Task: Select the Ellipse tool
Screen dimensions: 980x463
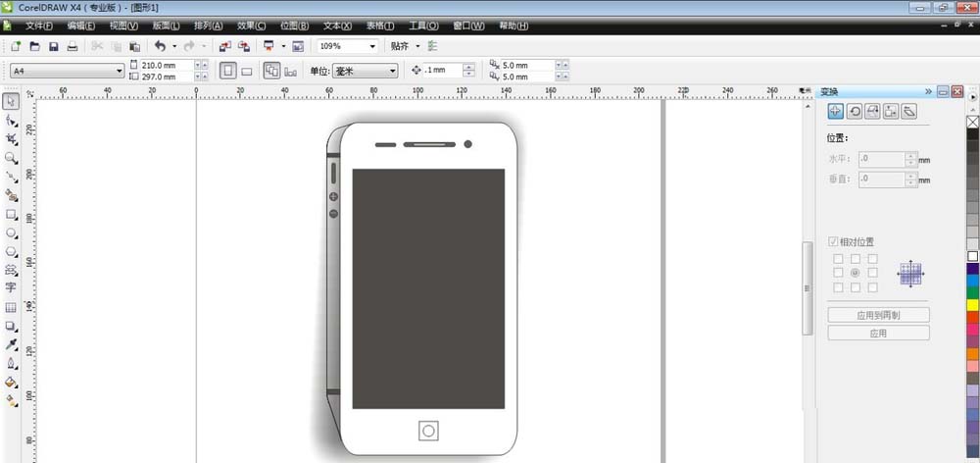Action: (x=11, y=232)
